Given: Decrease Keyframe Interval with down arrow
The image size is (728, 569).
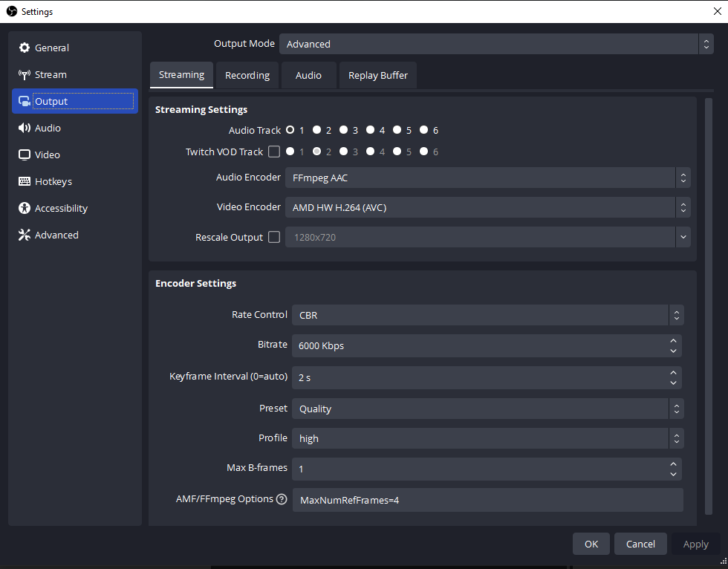Looking at the screenshot, I should point(673,383).
